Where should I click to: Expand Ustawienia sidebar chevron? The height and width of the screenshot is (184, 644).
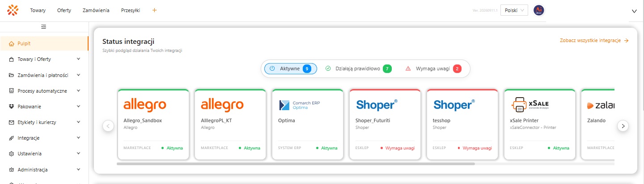(78, 154)
